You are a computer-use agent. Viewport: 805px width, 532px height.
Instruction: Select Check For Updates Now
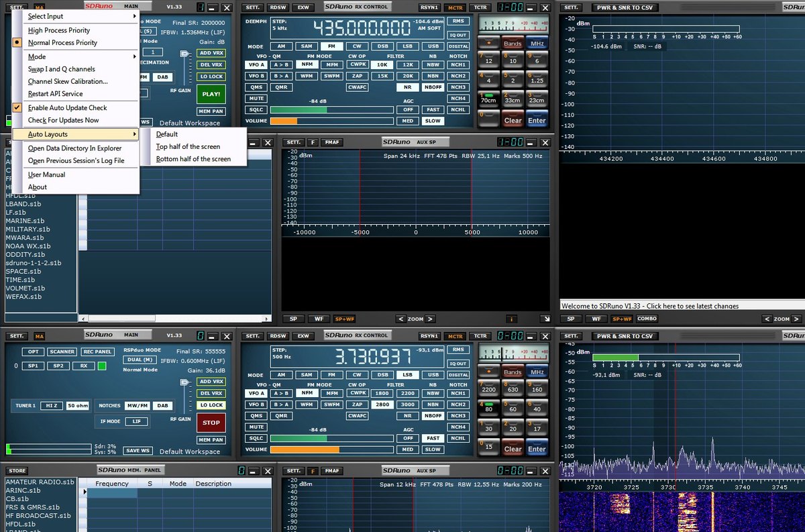[63, 120]
